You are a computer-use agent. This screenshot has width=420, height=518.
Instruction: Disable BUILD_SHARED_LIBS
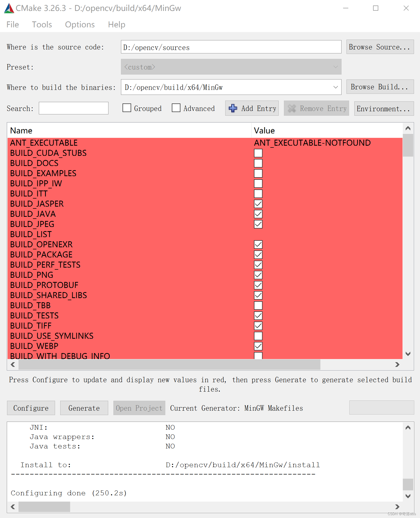coord(258,295)
